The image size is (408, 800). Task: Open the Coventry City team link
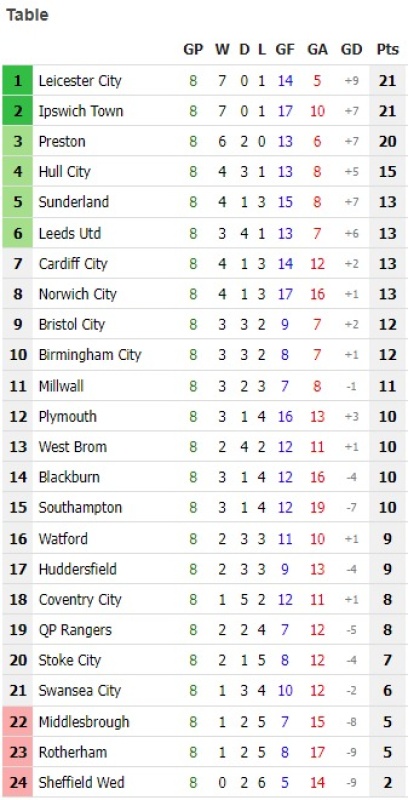pyautogui.click(x=80, y=599)
